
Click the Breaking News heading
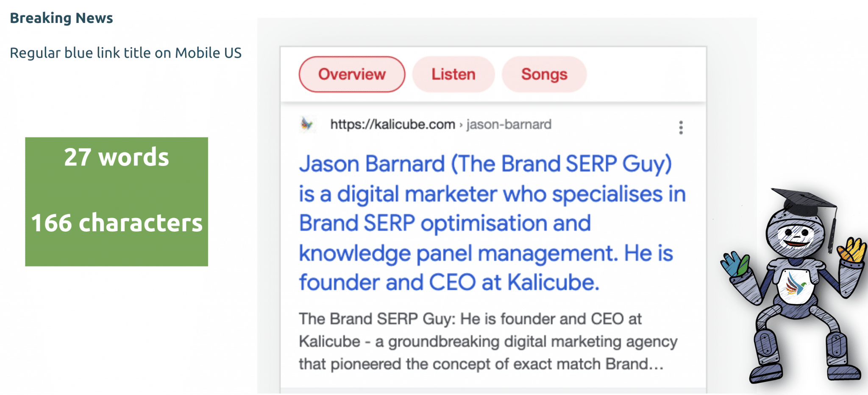click(61, 18)
